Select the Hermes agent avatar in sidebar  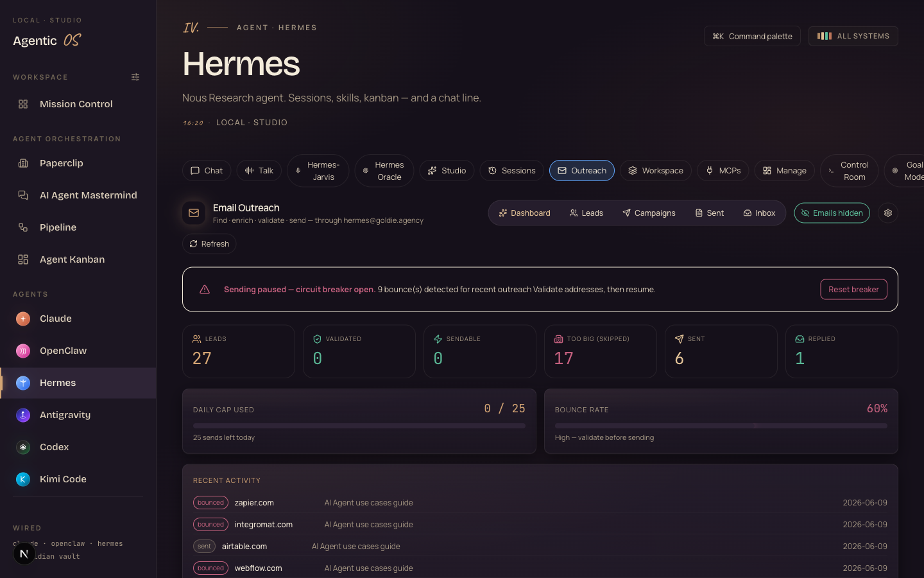tap(23, 383)
